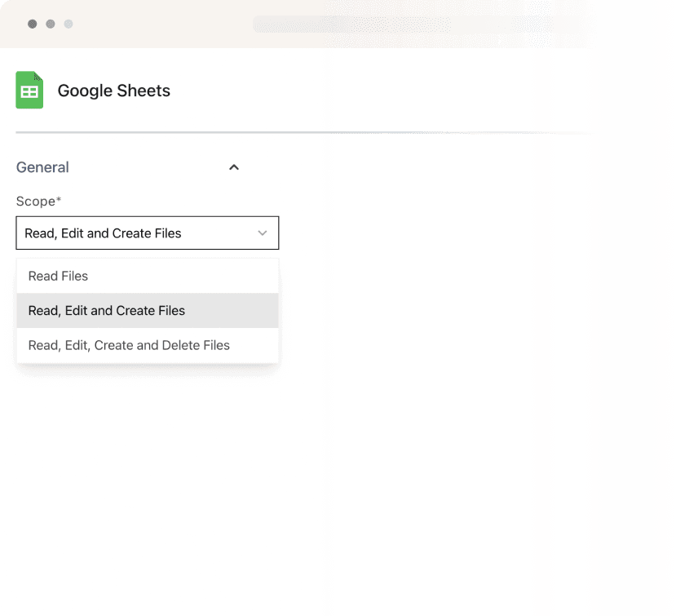Click the first window control dot

point(32,24)
